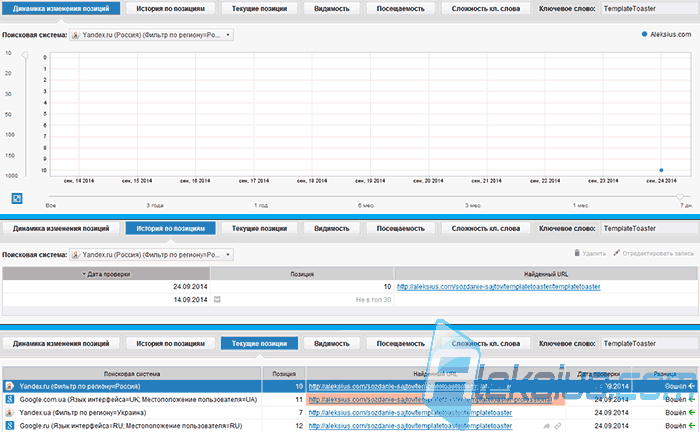Open Видимость tab above the history table
Viewport: 700px width, 432px height.
[332, 228]
